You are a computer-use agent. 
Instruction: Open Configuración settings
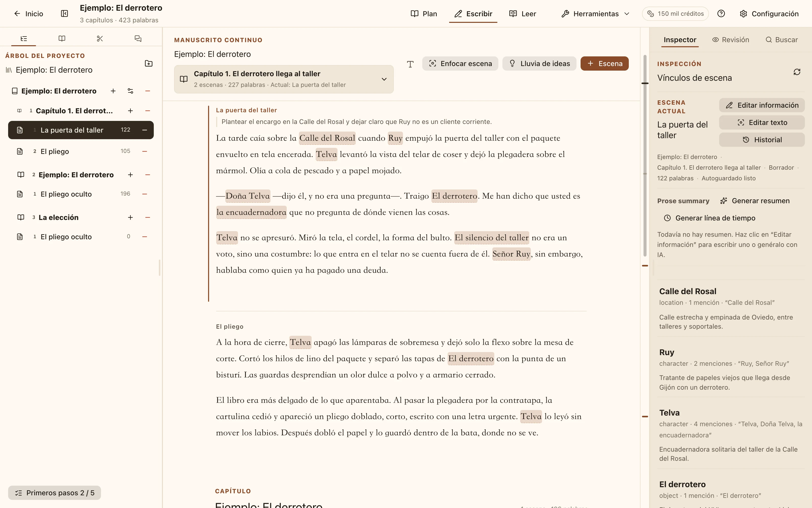pyautogui.click(x=769, y=14)
